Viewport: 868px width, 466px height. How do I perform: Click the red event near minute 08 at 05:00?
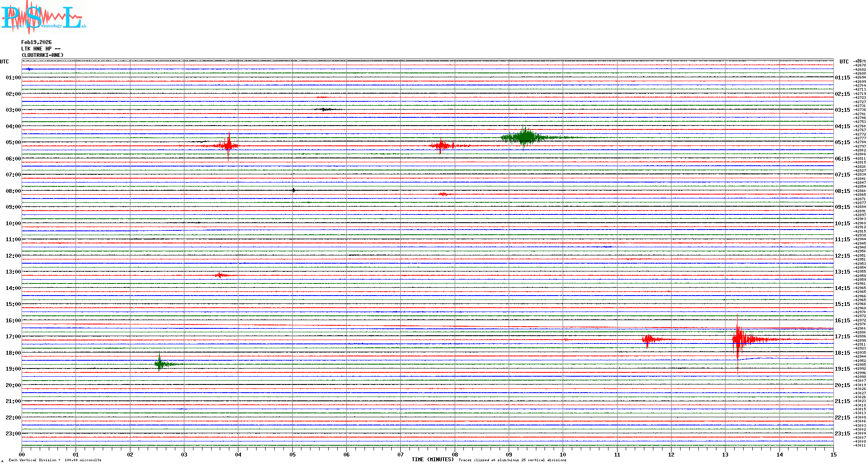(x=441, y=146)
